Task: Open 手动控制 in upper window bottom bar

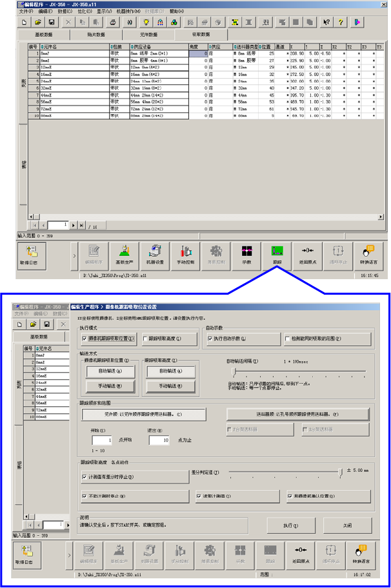Action: [x=185, y=256]
